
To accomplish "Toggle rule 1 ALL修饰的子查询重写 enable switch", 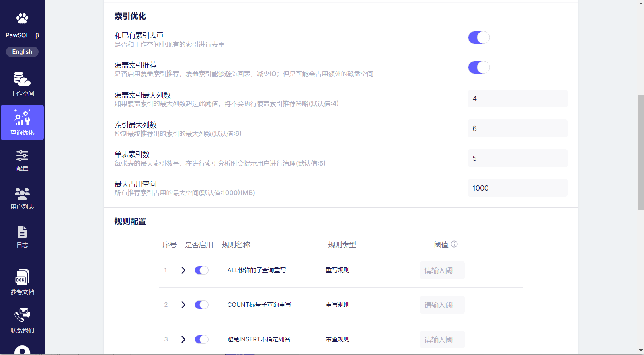I will [201, 271].
